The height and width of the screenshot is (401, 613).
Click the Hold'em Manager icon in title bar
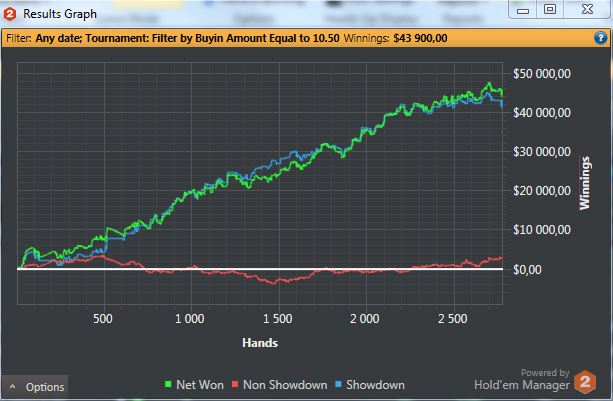[x=11, y=11]
